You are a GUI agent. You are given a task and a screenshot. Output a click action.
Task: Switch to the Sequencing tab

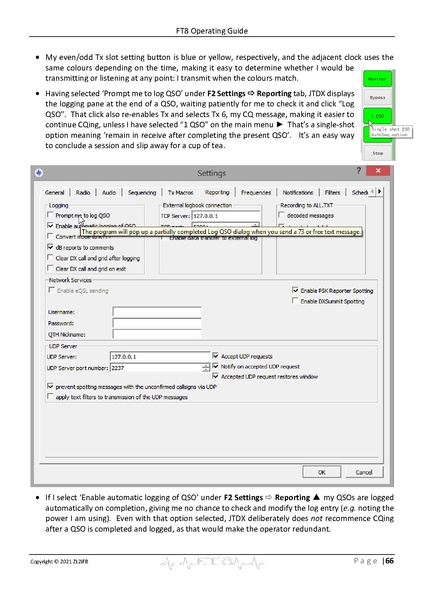[142, 192]
